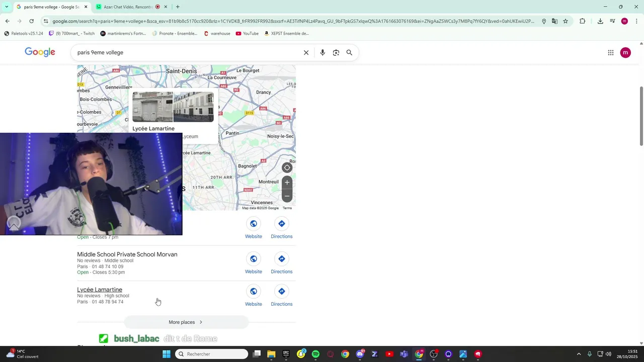
Task: Clear the search box with the X icon
Action: pos(306,52)
